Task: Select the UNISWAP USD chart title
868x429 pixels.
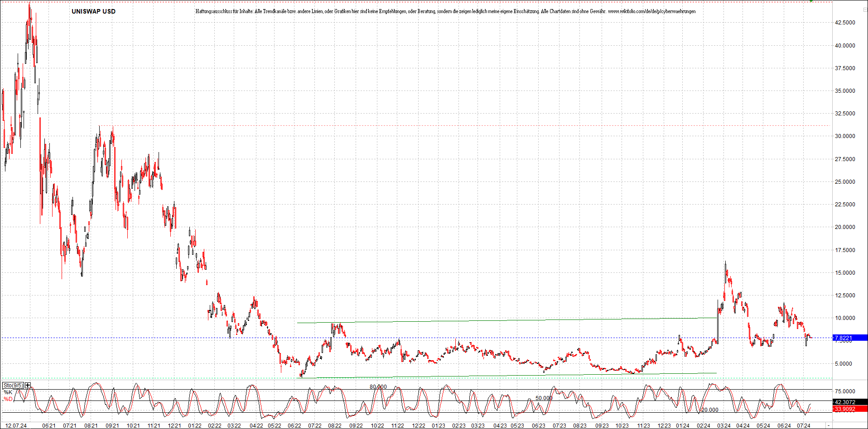Action: click(x=93, y=11)
